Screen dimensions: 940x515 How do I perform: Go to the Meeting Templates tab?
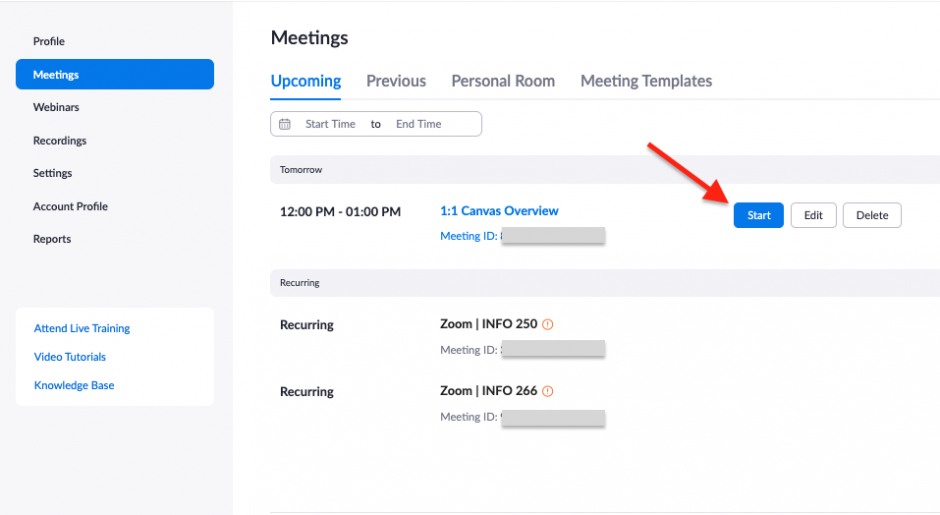646,81
